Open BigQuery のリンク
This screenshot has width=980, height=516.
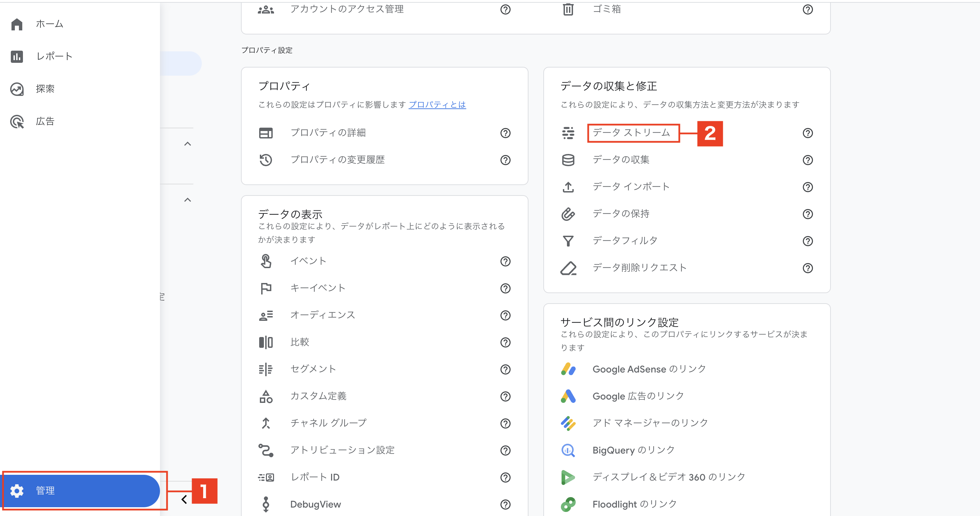[633, 450]
